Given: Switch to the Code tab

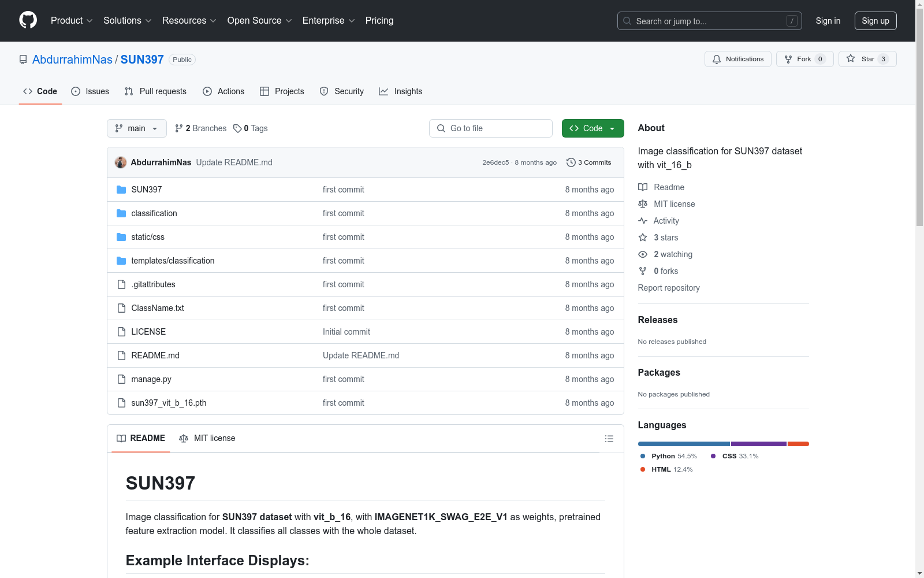Looking at the screenshot, I should click(40, 91).
